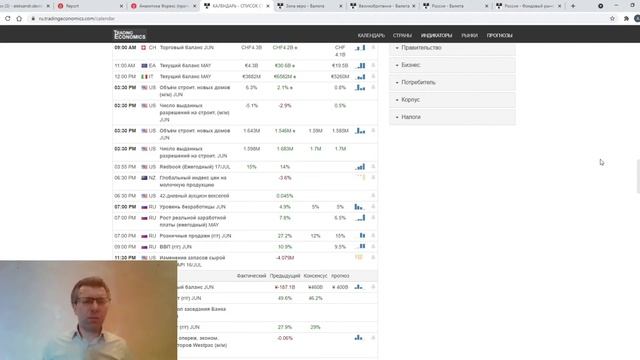Open chart icon for RU Уровень безработицы JUN
This screenshot has width=640, height=360.
point(359,207)
